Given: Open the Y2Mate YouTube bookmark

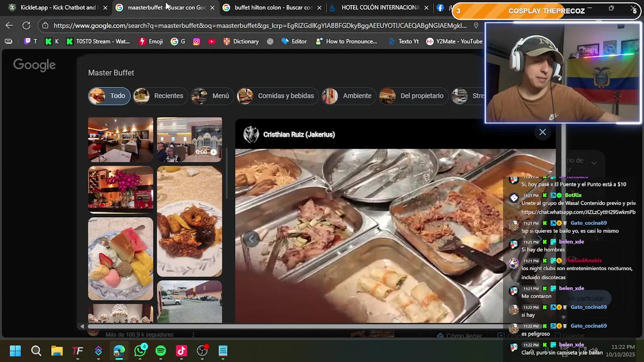Looking at the screenshot, I should [454, 41].
